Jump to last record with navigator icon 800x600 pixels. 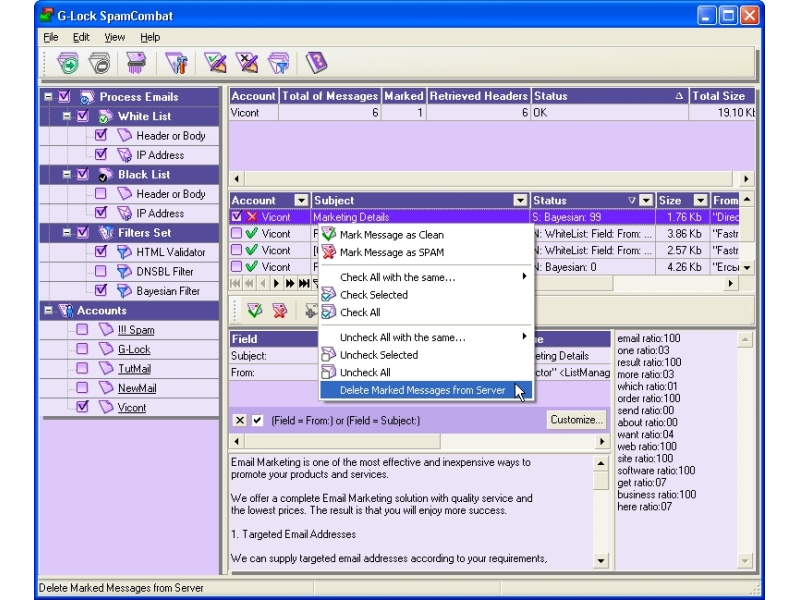point(304,283)
